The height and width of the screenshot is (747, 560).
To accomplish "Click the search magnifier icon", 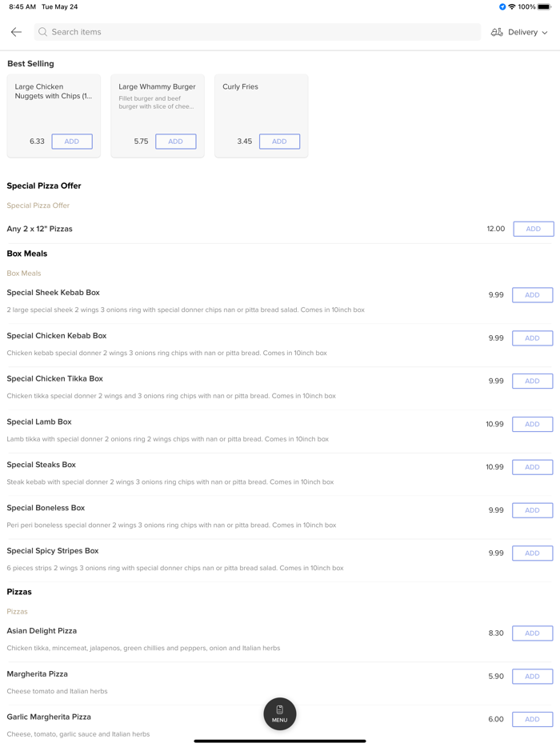I will click(x=43, y=32).
